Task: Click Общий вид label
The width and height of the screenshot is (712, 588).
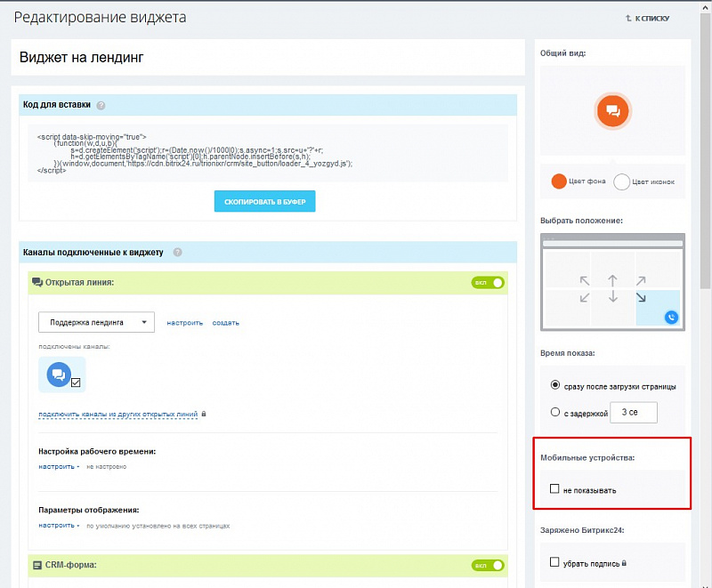Action: [x=562, y=53]
